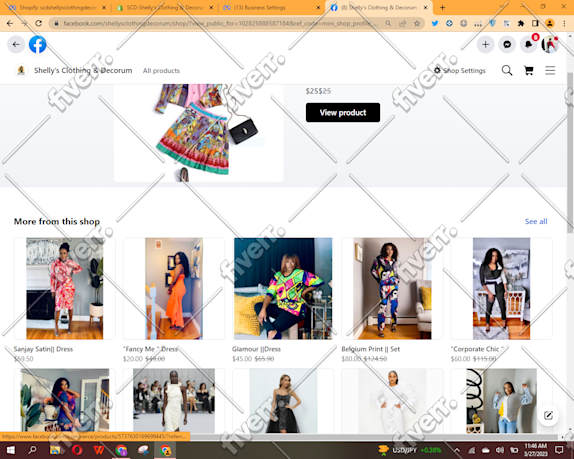Click the 'Belgium Print || Set' title
The image size is (574, 459).
(x=370, y=349)
